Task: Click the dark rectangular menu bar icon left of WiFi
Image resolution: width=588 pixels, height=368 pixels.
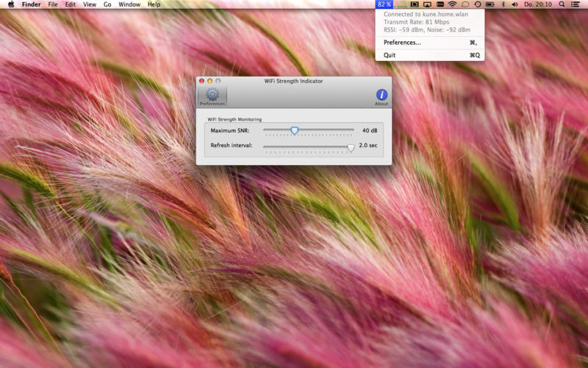Action: tap(440, 4)
